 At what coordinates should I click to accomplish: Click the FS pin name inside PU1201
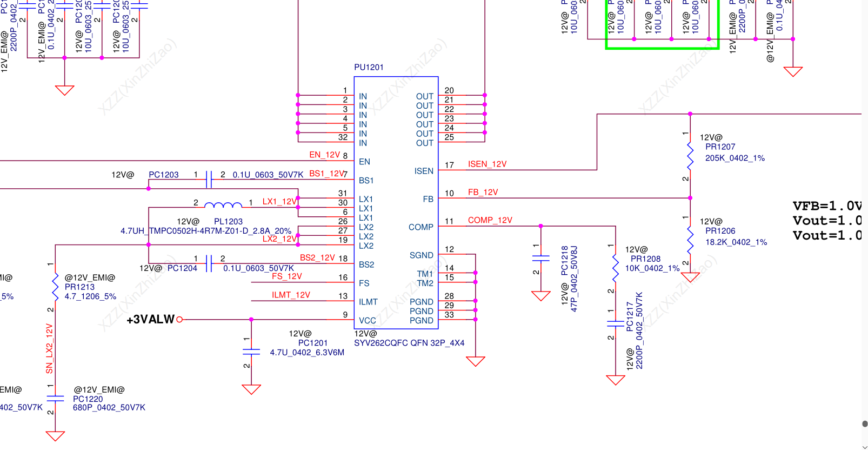click(x=364, y=283)
